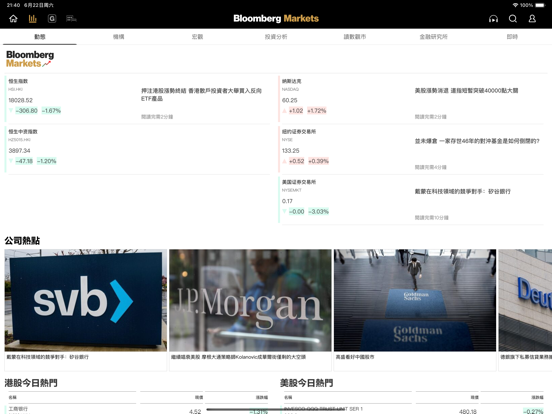Click the -306.80 change value
This screenshot has width=552, height=414.
click(26, 111)
